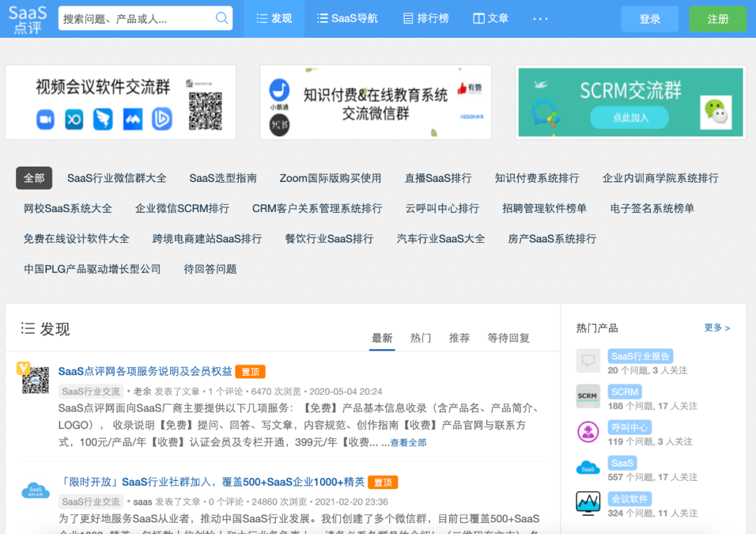Select 免费在线设计软件大全 category
Viewport: 756px width, 534px height.
pos(76,239)
